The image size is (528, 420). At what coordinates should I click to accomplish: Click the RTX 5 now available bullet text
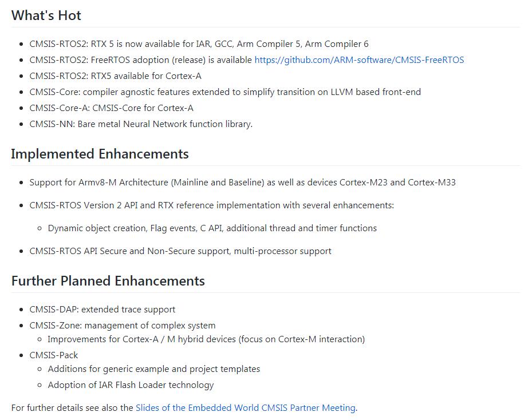click(199, 44)
